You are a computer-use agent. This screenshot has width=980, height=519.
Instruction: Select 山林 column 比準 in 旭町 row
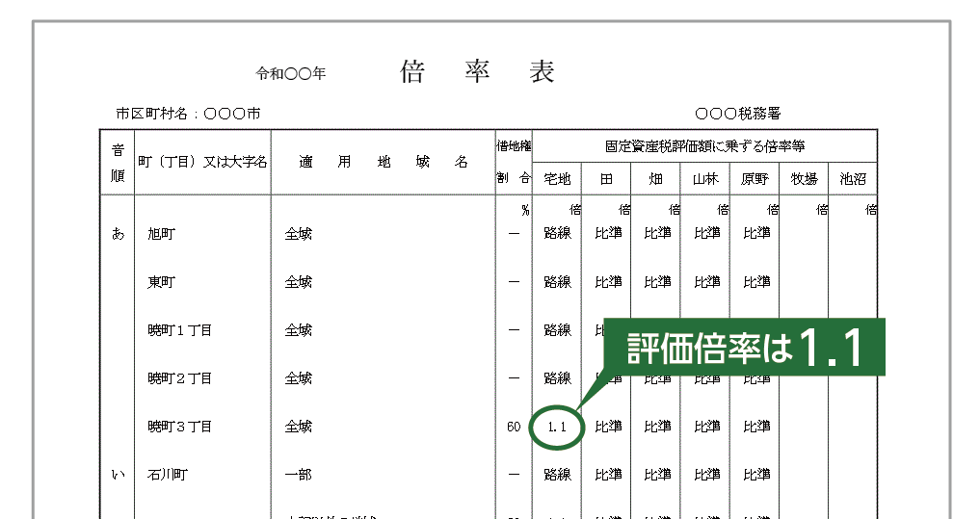tap(707, 234)
